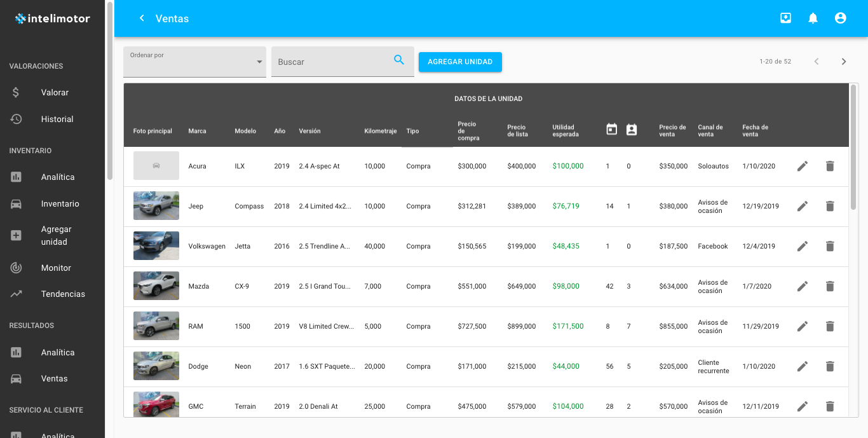Edit the Jeep Compass row
The height and width of the screenshot is (438, 868).
pyautogui.click(x=803, y=206)
